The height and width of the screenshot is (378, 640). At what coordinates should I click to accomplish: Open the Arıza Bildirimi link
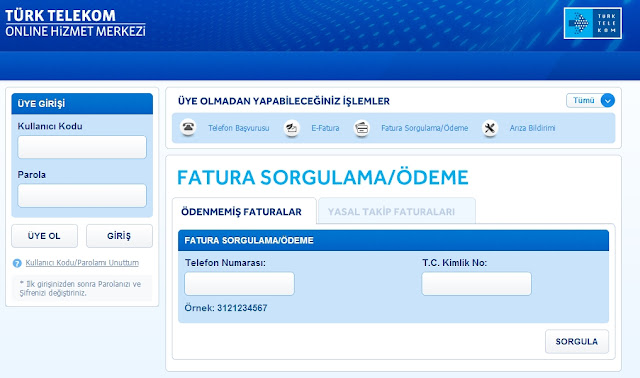(x=532, y=128)
